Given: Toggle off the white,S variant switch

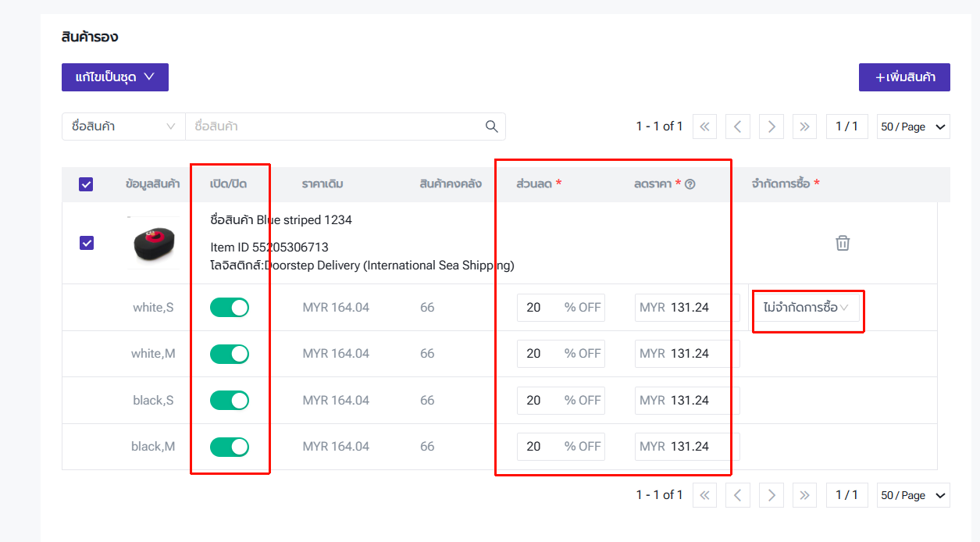Looking at the screenshot, I should pos(230,308).
